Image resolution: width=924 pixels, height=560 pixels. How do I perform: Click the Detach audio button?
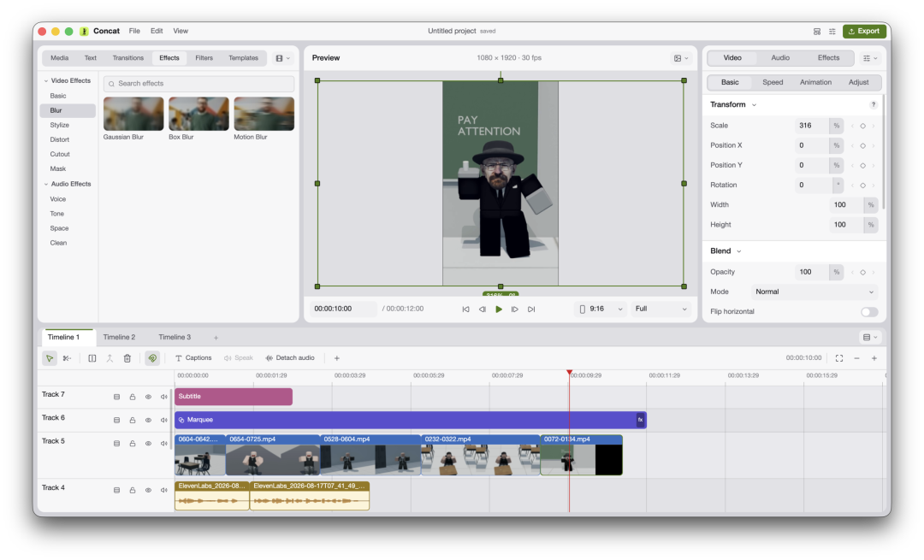pyautogui.click(x=290, y=358)
